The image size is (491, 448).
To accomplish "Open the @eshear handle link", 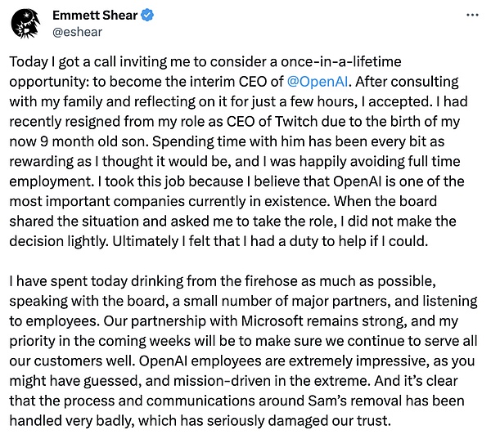I will click(x=78, y=32).
